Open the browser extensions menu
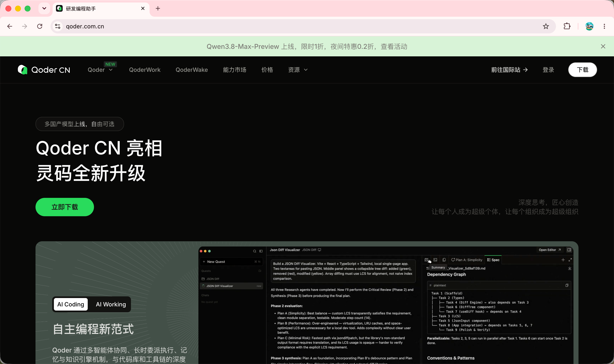This screenshot has height=364, width=614. coord(567,26)
